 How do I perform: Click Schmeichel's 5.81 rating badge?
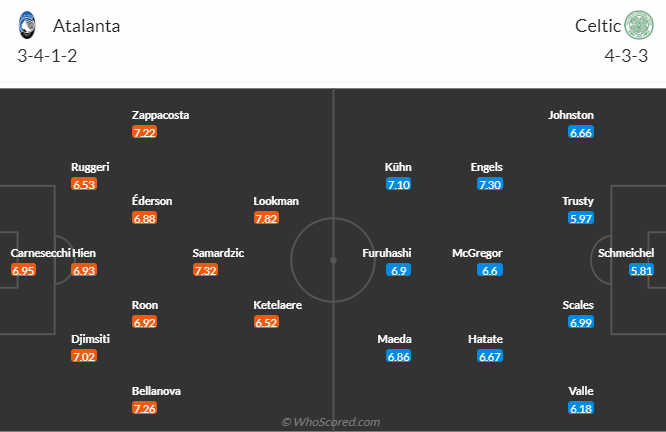click(642, 270)
